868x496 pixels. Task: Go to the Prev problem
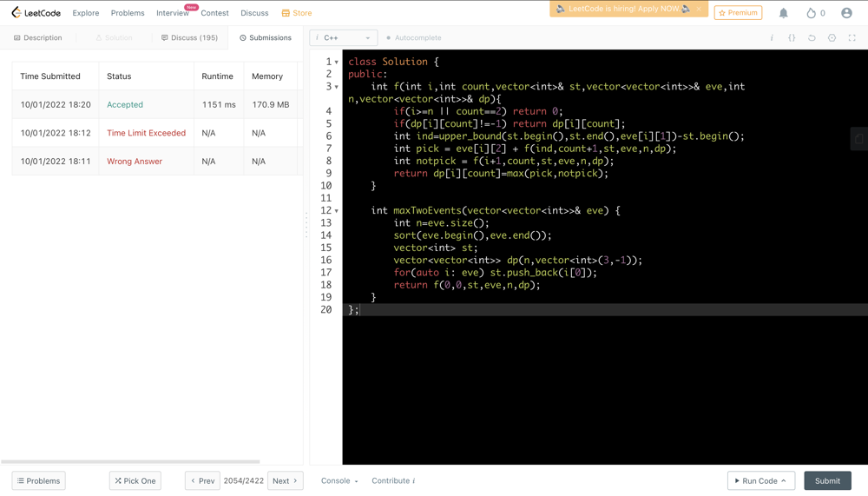pyautogui.click(x=202, y=480)
